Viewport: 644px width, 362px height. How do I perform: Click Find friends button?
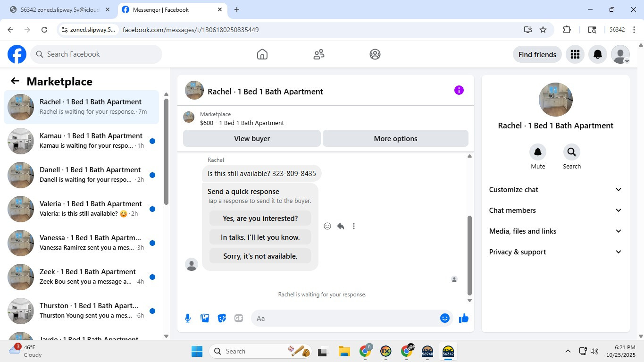tap(537, 54)
